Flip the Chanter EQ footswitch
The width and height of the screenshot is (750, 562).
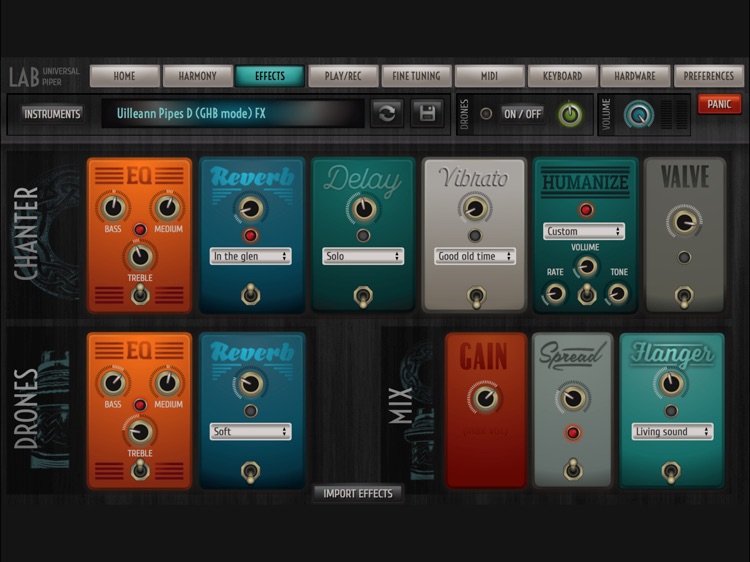(x=140, y=293)
